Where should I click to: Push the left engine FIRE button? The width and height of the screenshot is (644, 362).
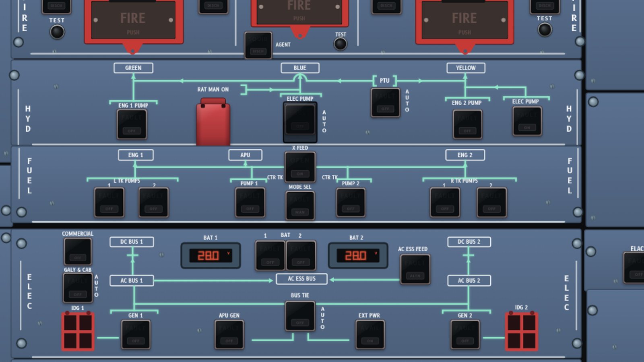[133, 21]
